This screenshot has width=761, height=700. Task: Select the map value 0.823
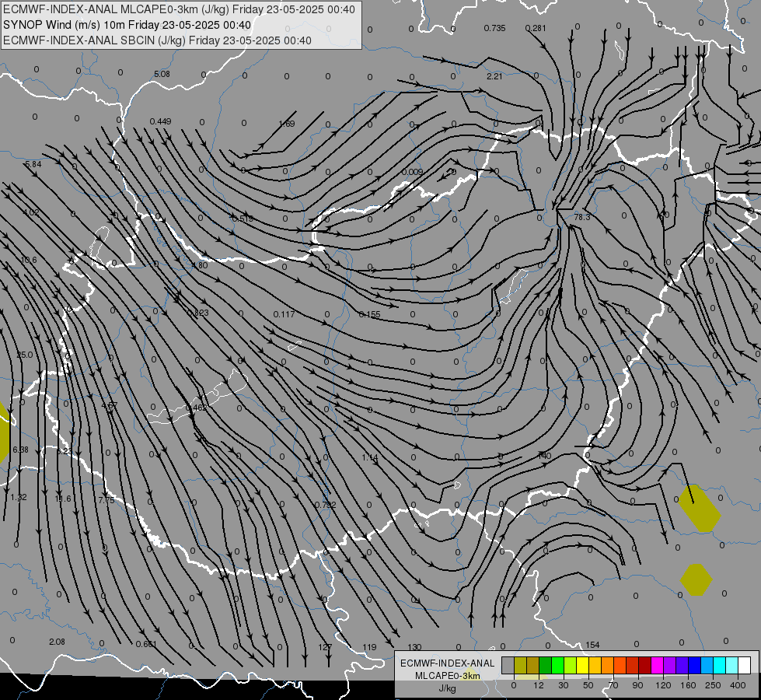coord(198,313)
